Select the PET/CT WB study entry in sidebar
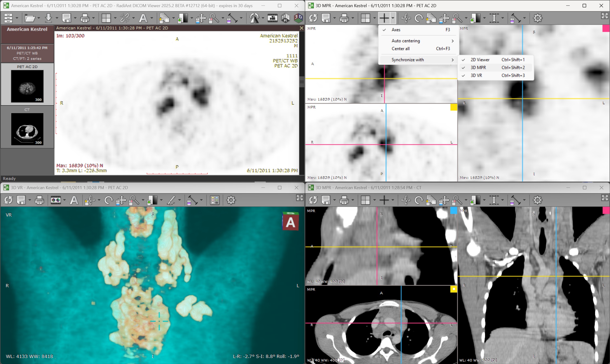This screenshot has width=610, height=364. 27,53
